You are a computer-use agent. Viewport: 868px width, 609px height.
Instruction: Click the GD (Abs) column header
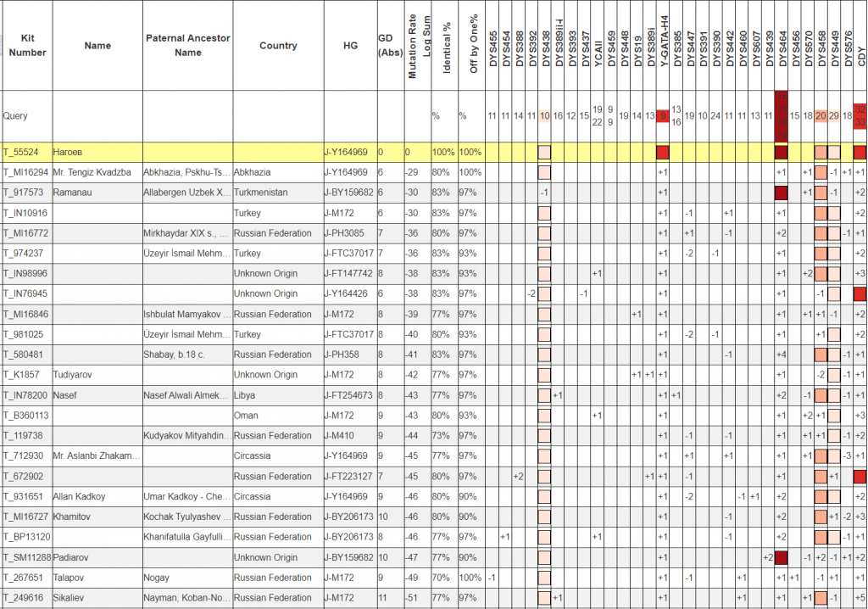[390, 46]
